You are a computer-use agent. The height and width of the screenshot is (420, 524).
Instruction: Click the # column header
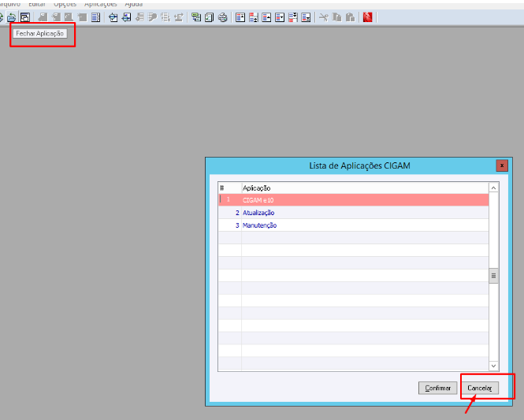coord(230,188)
